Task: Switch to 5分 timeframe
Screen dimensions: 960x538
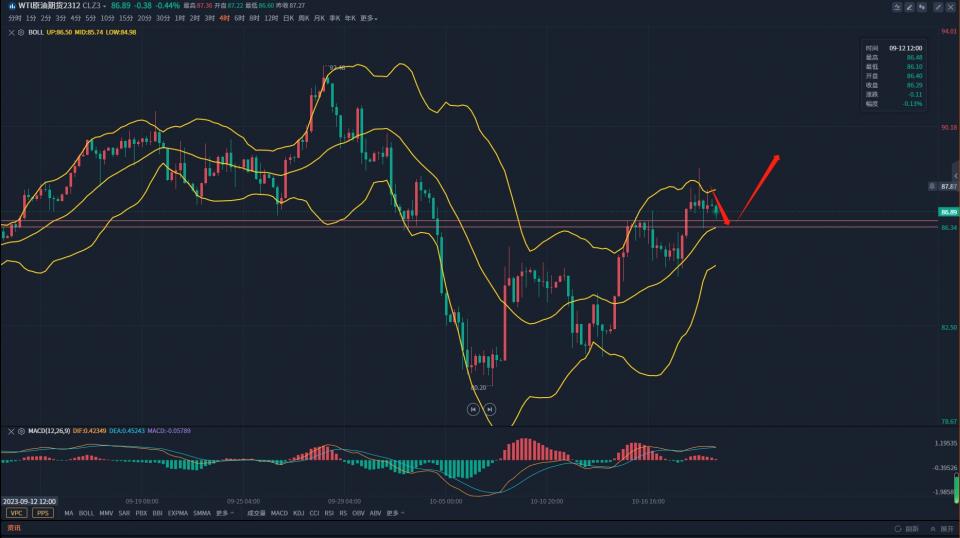Action: (90, 18)
